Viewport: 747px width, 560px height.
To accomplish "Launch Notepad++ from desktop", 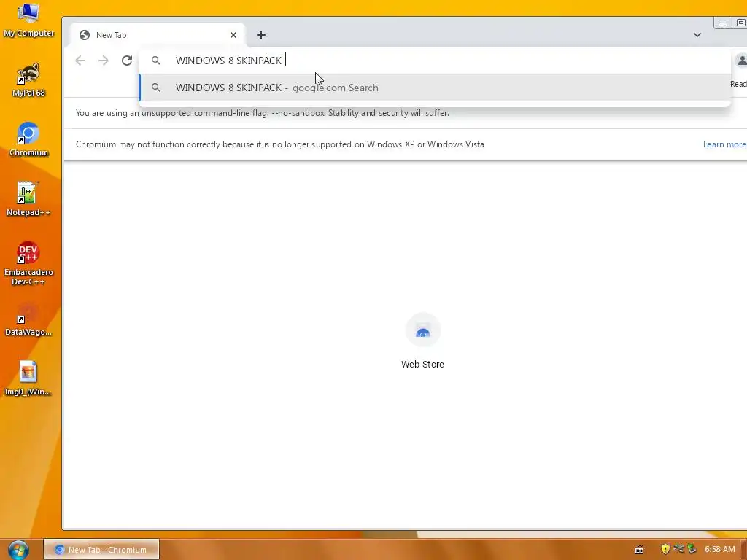I will coord(28,199).
